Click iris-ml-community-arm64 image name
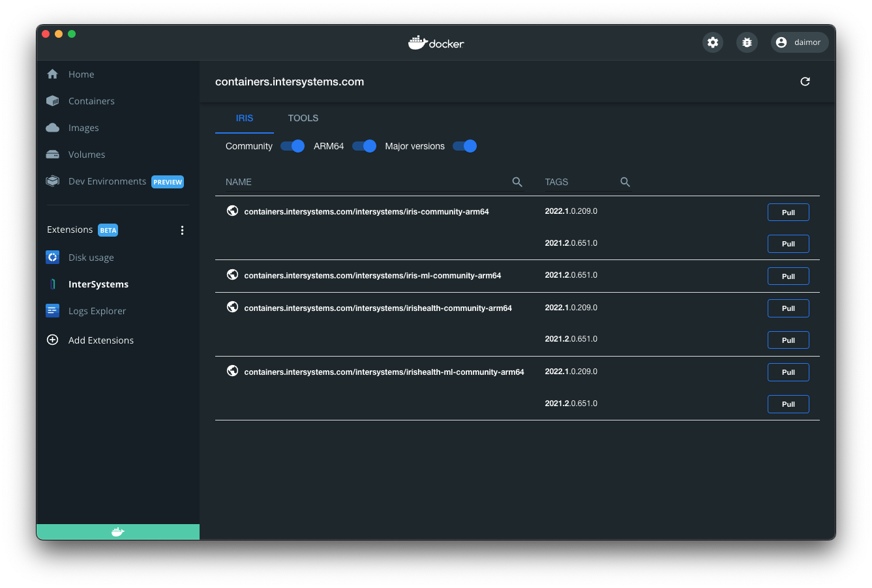The width and height of the screenshot is (872, 588). [372, 276]
